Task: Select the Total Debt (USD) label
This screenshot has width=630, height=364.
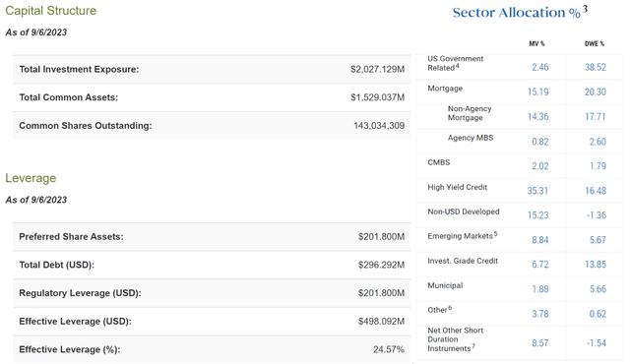Action: click(x=56, y=265)
